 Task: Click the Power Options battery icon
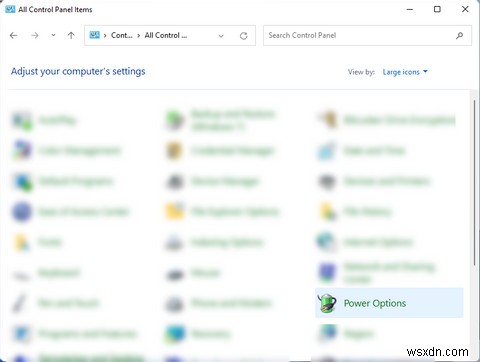click(327, 303)
